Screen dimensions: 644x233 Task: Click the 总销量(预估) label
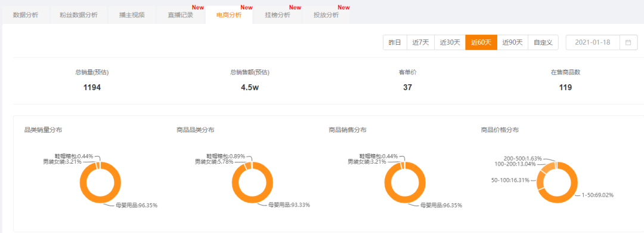pyautogui.click(x=92, y=72)
